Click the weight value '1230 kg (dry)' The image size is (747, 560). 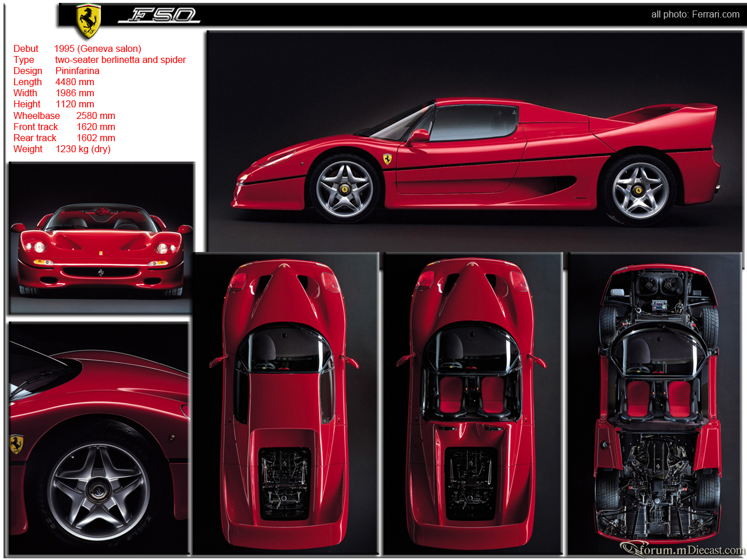tap(83, 149)
